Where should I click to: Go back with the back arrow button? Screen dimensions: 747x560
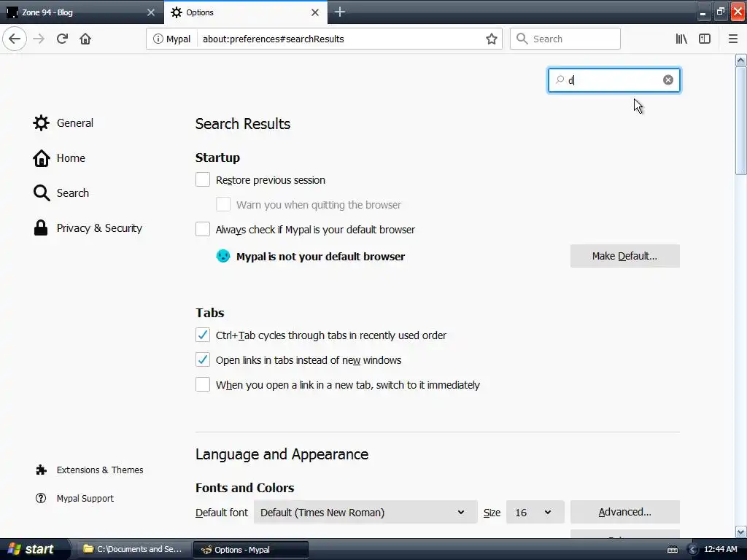[x=15, y=39]
